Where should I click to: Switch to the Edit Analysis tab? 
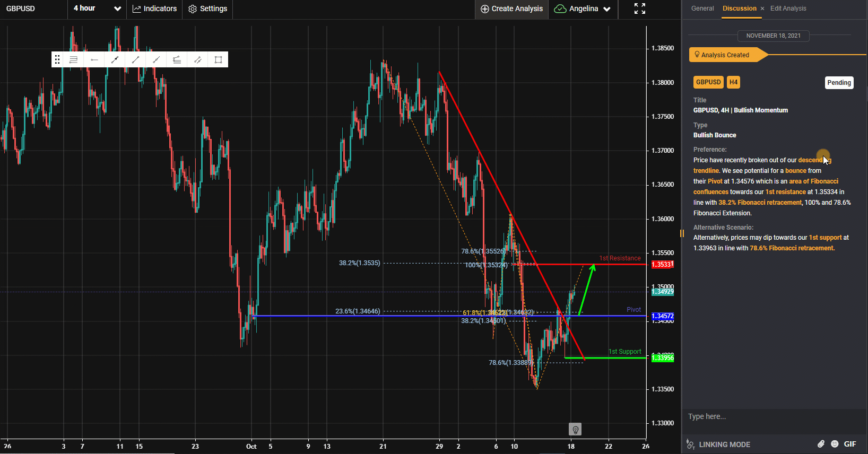788,8
